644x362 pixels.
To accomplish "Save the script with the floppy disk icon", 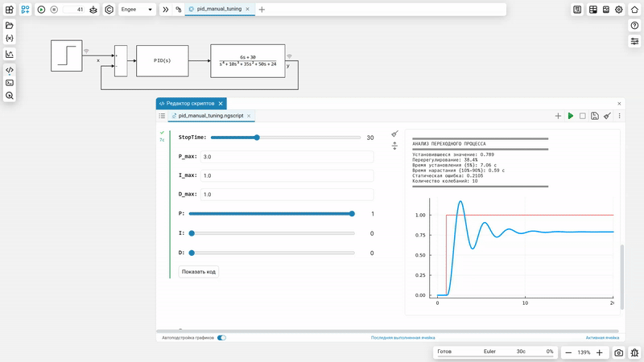I will (x=594, y=116).
